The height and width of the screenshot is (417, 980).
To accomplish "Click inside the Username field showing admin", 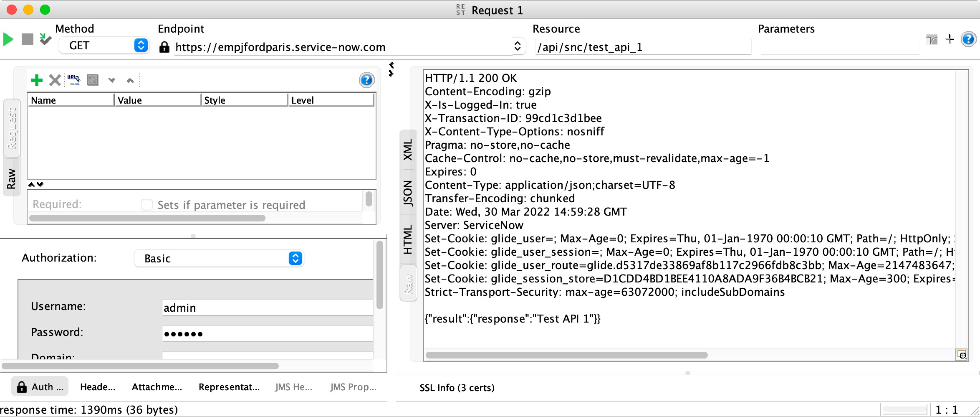I will pyautogui.click(x=267, y=308).
